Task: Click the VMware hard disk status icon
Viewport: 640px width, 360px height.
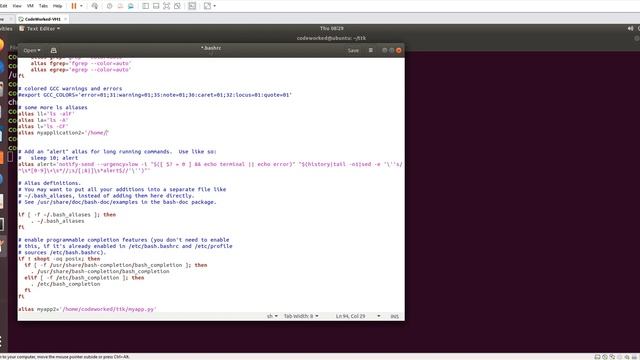Action: (x=597, y=357)
